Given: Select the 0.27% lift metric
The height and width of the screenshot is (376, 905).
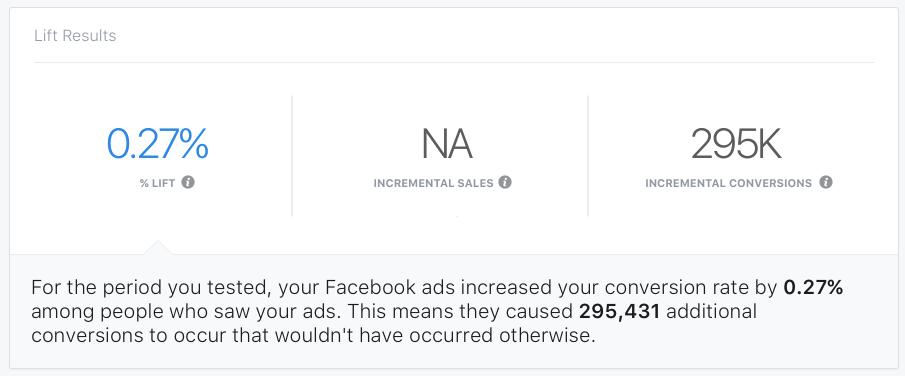Looking at the screenshot, I should tap(158, 144).
